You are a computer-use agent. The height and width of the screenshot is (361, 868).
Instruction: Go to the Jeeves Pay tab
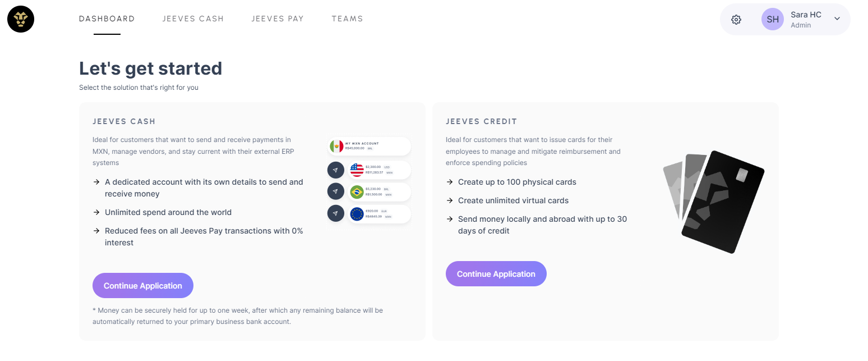tap(278, 19)
